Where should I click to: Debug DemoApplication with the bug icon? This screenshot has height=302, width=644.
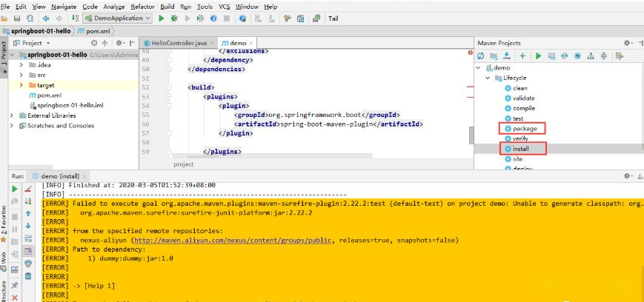click(174, 19)
